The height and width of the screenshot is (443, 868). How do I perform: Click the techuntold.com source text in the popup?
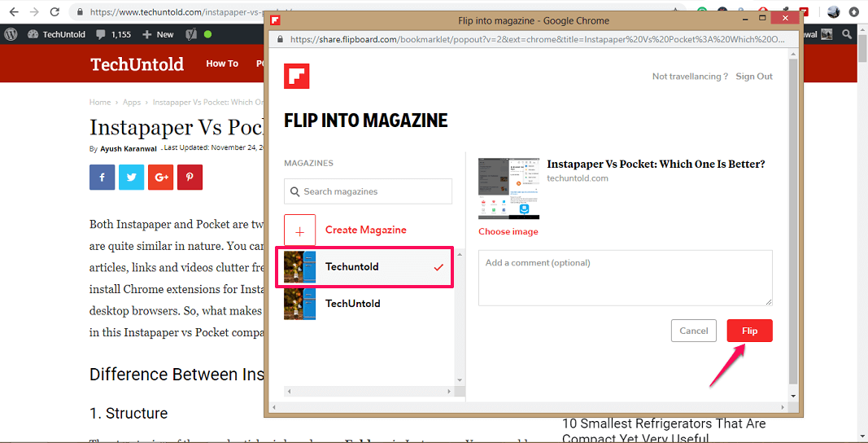578,178
